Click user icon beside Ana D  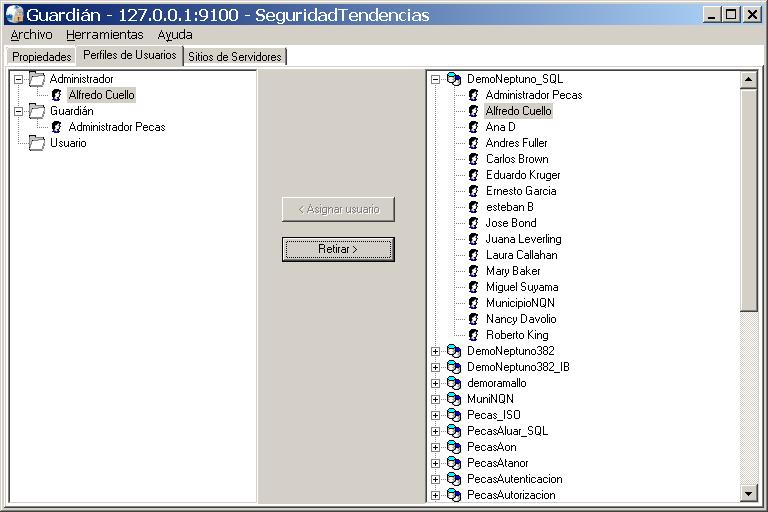(473, 127)
